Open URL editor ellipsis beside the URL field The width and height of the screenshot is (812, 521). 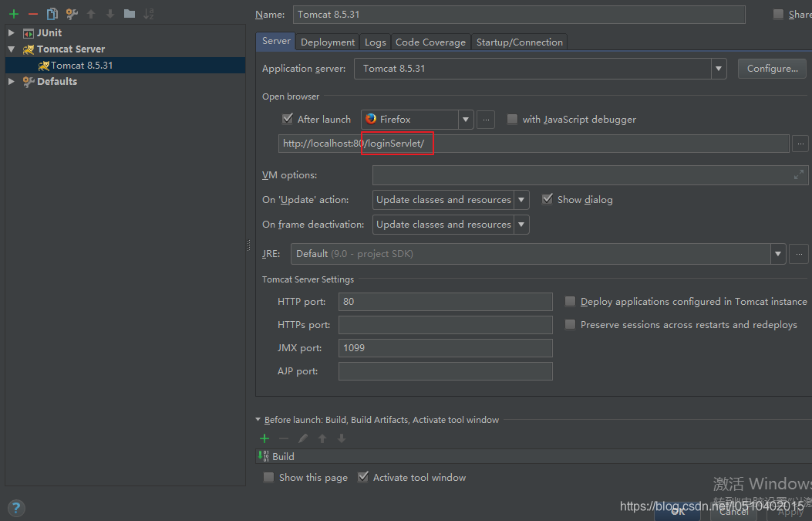tap(800, 144)
